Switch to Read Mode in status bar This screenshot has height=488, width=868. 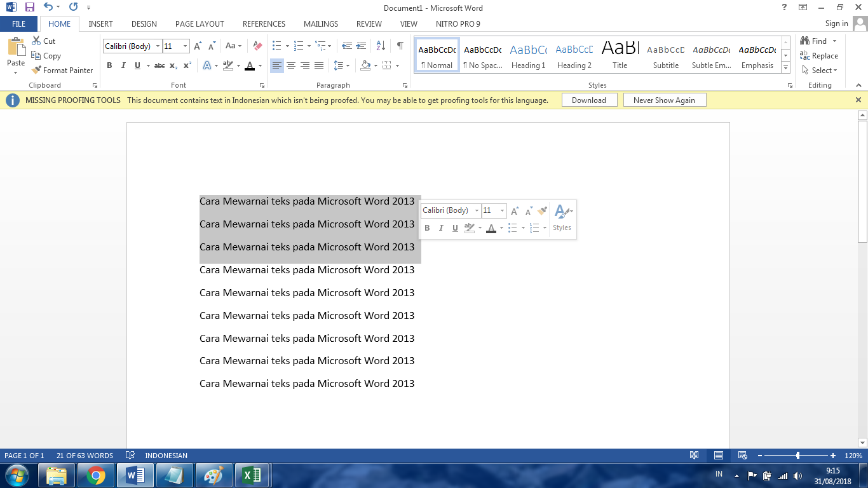pos(695,456)
